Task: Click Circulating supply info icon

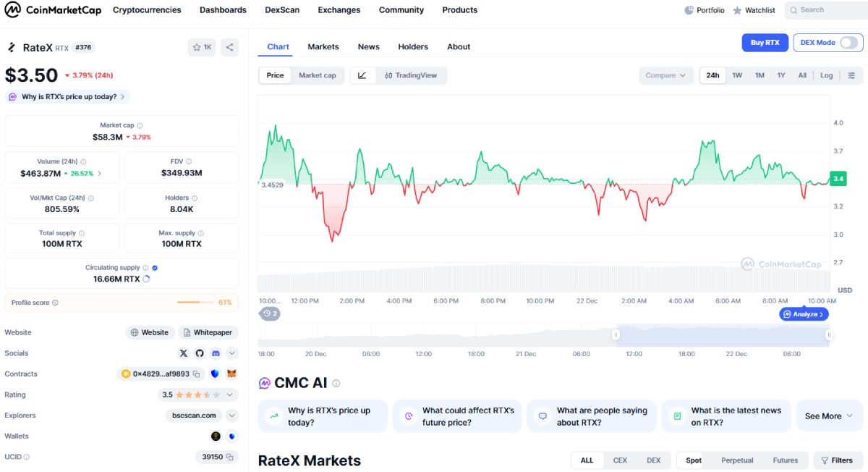Action: [x=146, y=268]
